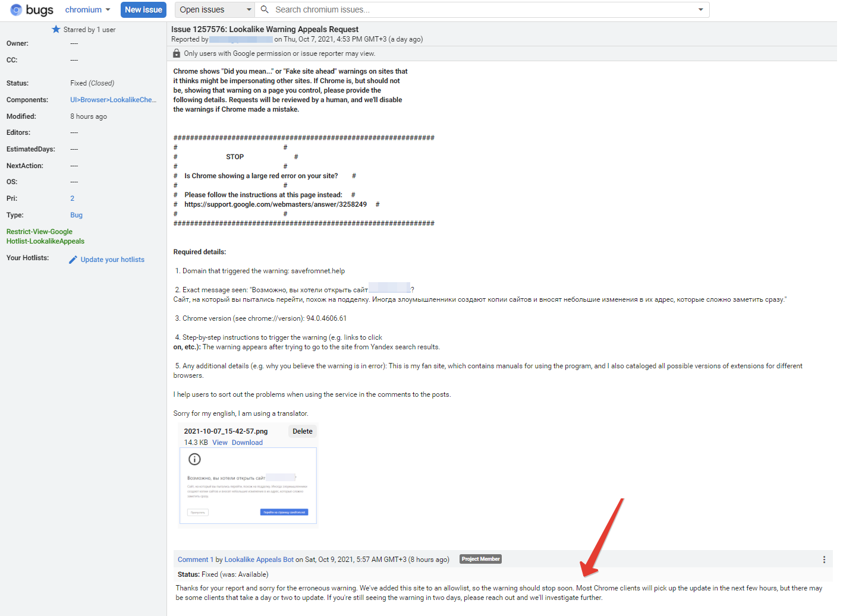View the attached screenshot file
The height and width of the screenshot is (616, 843).
click(220, 443)
